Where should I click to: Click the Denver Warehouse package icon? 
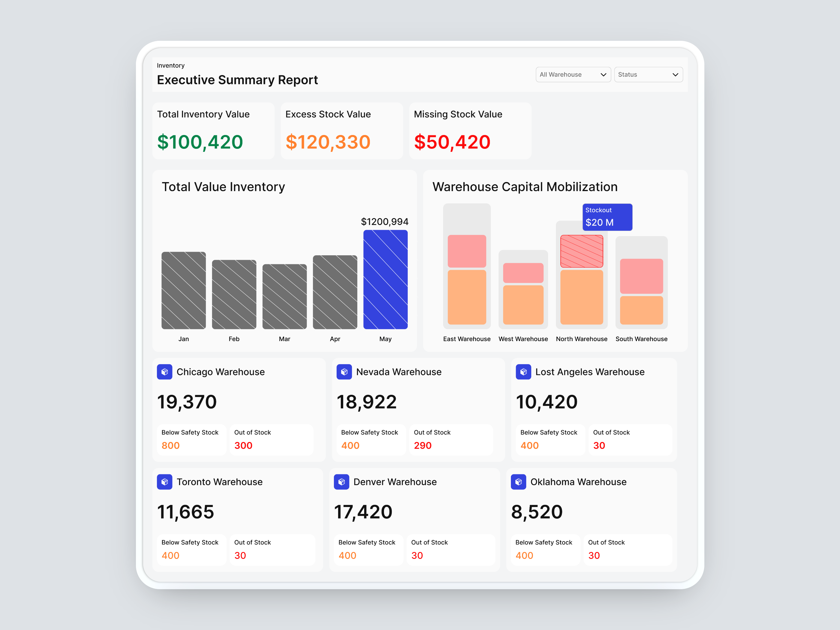click(341, 481)
